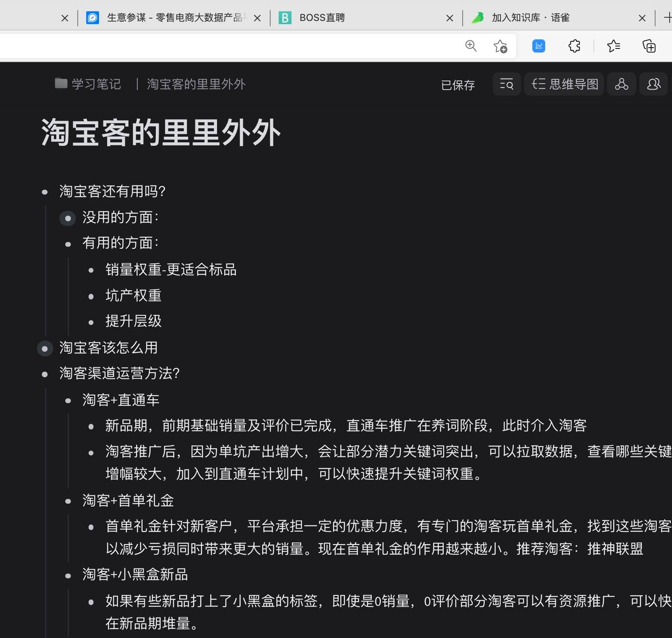Add page to favorites with star-plus icon
672x638 pixels.
pyautogui.click(x=500, y=46)
